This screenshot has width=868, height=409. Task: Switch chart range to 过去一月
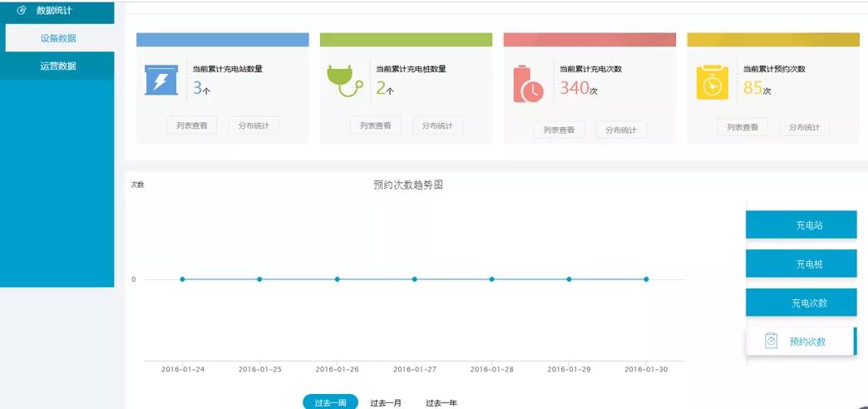click(x=386, y=402)
